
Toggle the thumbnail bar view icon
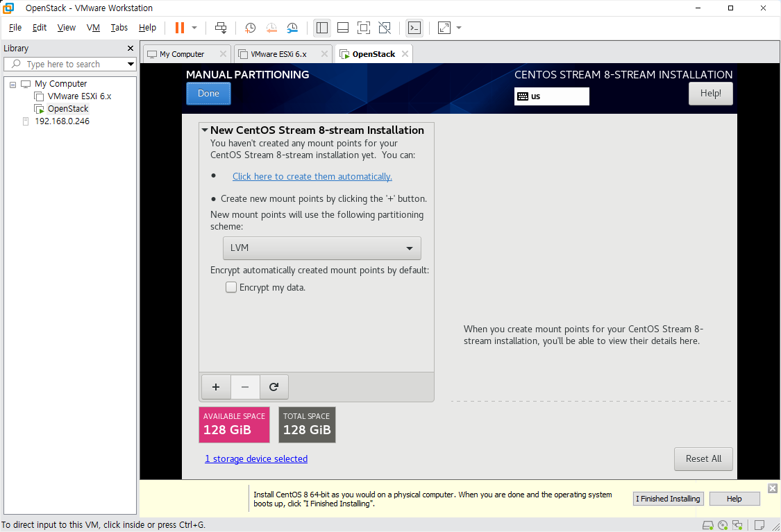[343, 28]
